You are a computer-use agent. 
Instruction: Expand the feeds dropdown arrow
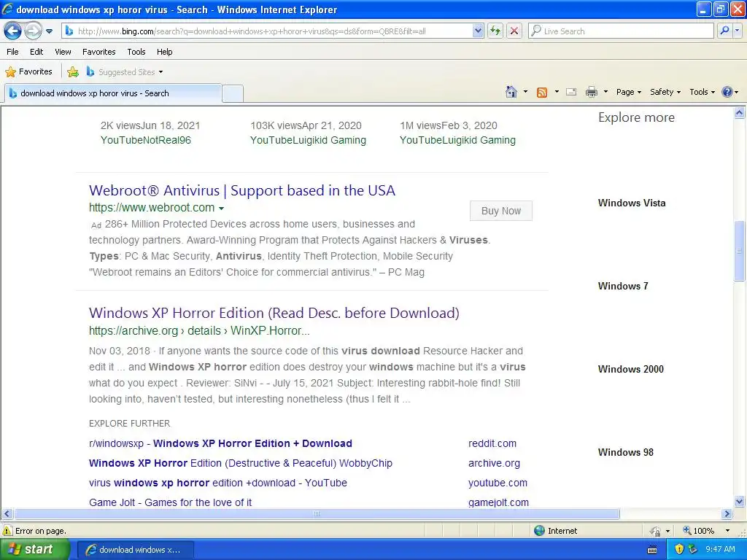coord(557,92)
